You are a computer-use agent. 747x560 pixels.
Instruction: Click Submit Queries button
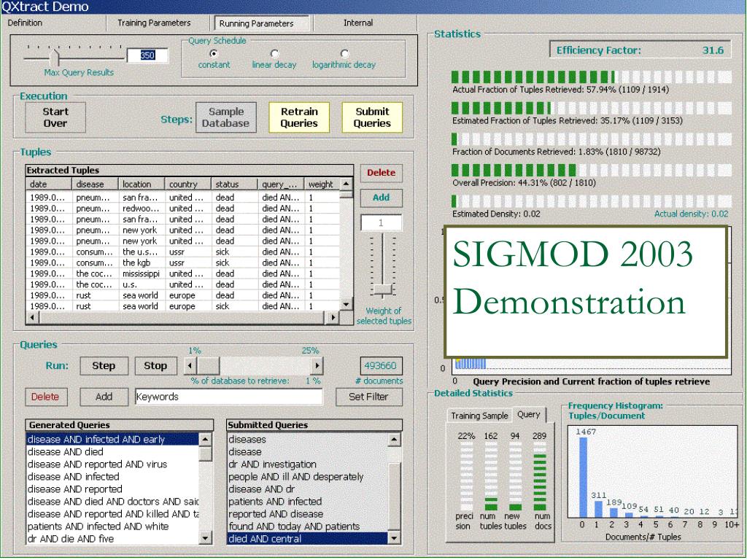pyautogui.click(x=372, y=117)
